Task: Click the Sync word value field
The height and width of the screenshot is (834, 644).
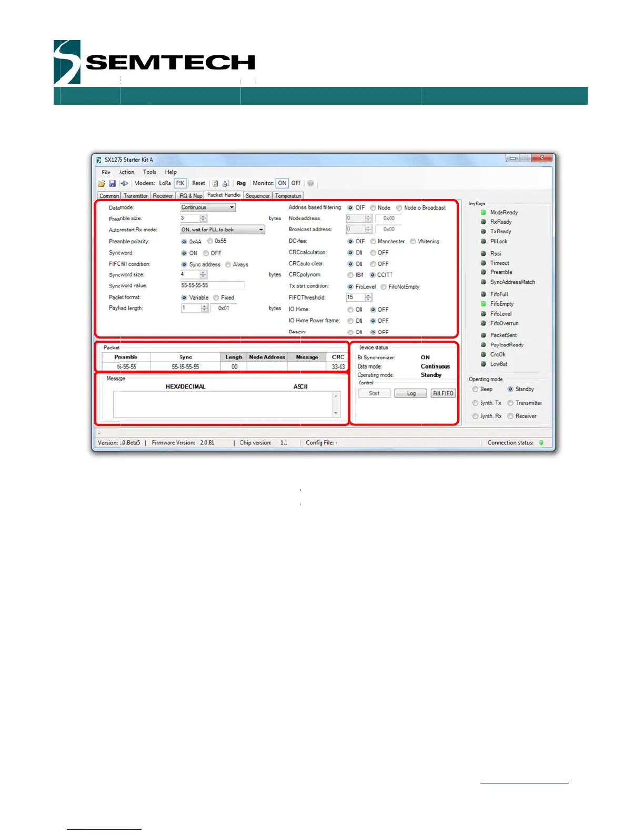Action: (212, 285)
